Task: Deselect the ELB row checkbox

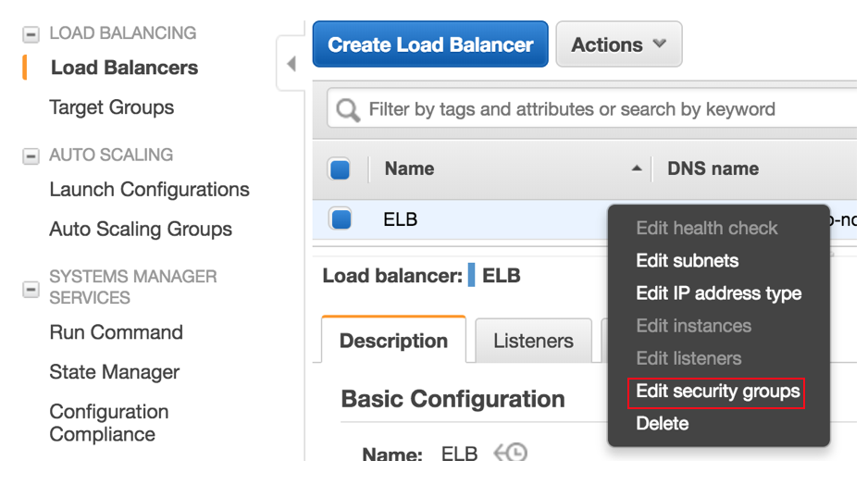Action: point(341,219)
